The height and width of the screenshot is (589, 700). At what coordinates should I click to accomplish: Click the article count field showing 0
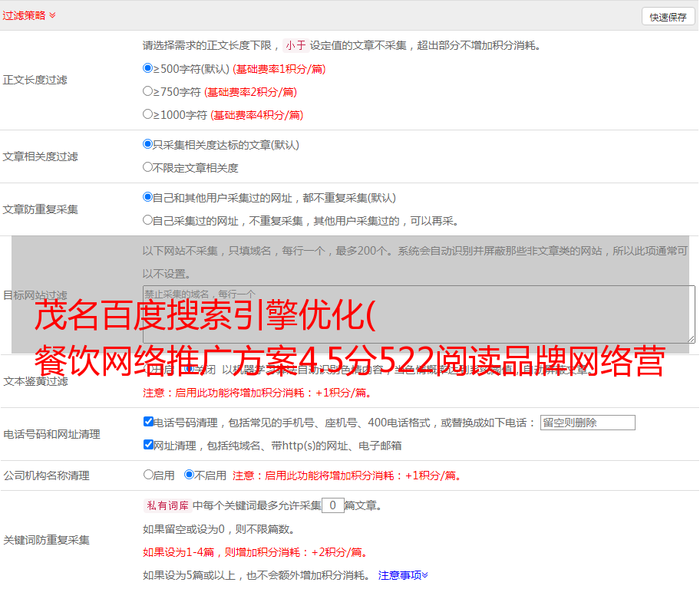point(332,505)
